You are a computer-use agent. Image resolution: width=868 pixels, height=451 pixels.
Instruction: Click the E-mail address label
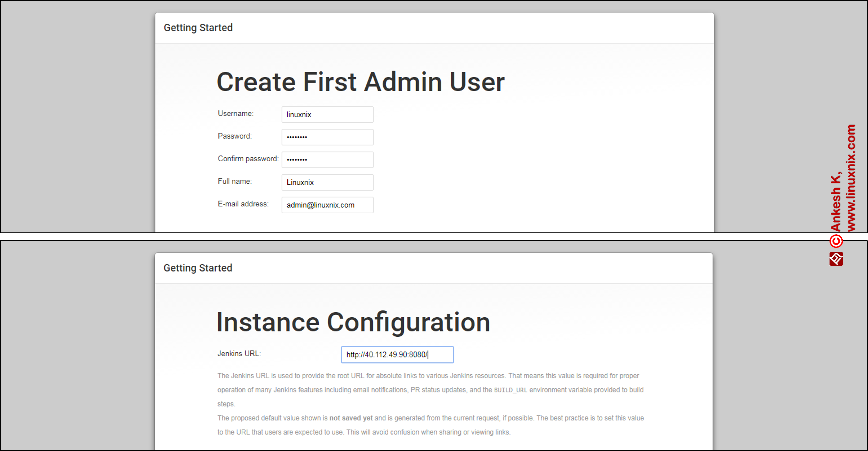tap(243, 204)
